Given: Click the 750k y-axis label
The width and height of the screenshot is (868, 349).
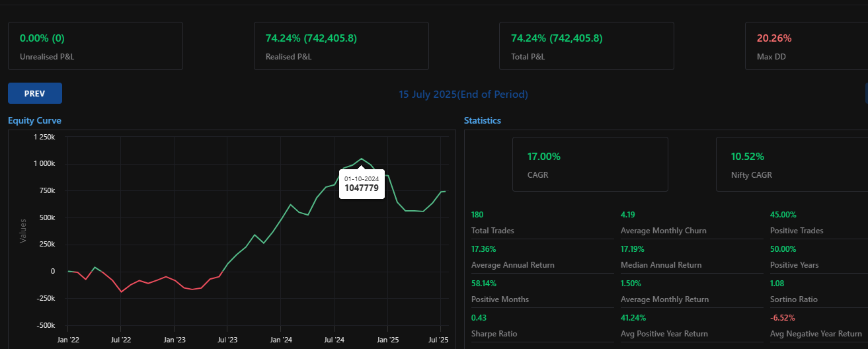Looking at the screenshot, I should coord(46,190).
